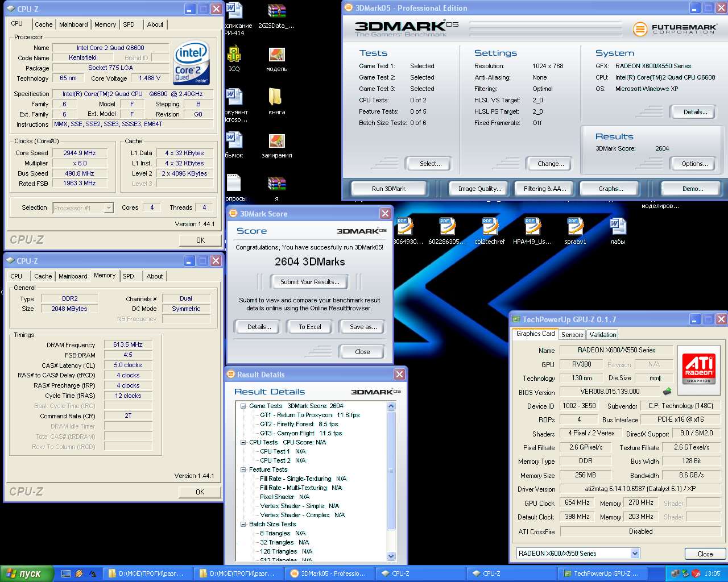The width and height of the screenshot is (728, 582).
Task: Open the Start menu "пуск"
Action: click(x=27, y=573)
